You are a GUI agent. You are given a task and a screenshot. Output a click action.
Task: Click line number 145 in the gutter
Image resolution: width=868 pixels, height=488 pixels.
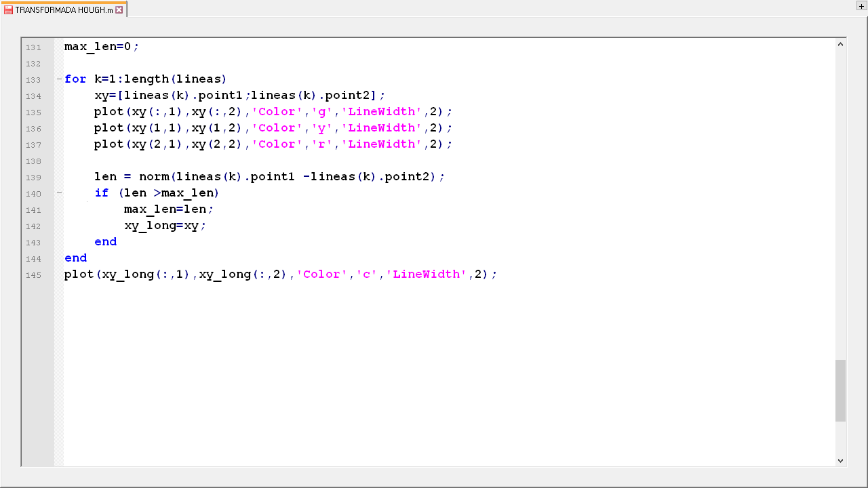pyautogui.click(x=33, y=275)
